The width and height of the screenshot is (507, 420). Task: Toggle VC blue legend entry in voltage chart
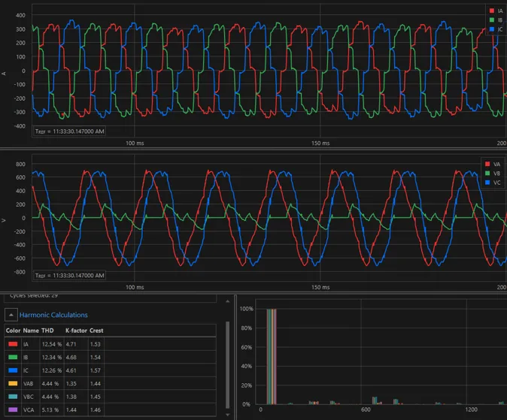tap(493, 183)
